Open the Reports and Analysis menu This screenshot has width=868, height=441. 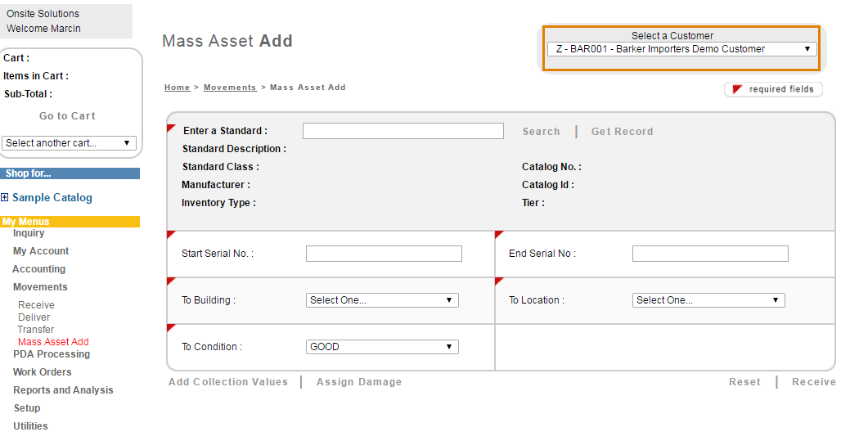(63, 390)
